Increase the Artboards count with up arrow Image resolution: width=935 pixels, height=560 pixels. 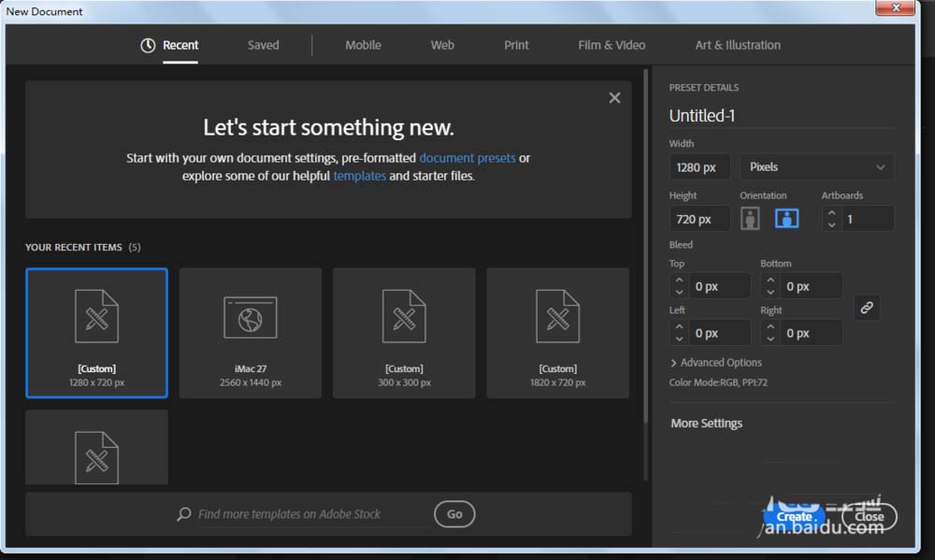click(831, 213)
